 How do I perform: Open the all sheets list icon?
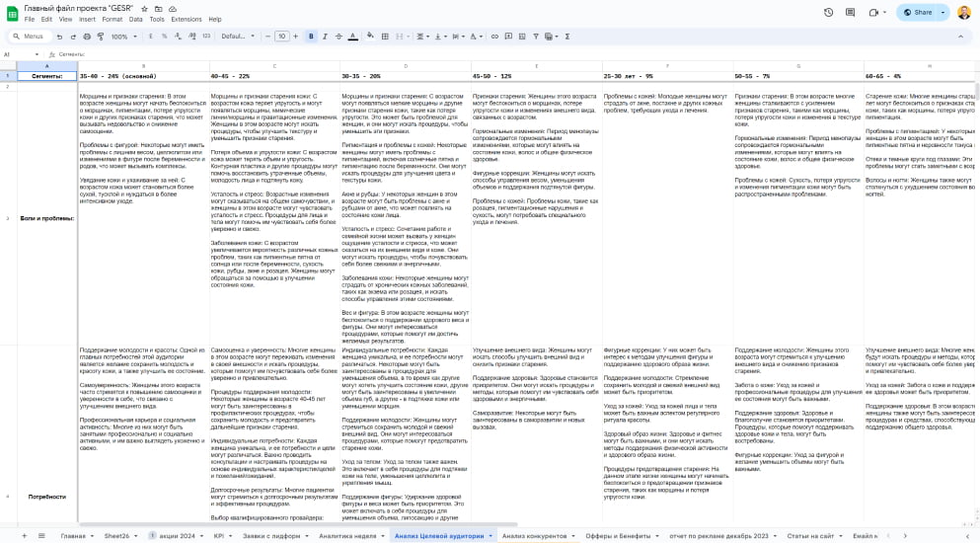point(41,536)
